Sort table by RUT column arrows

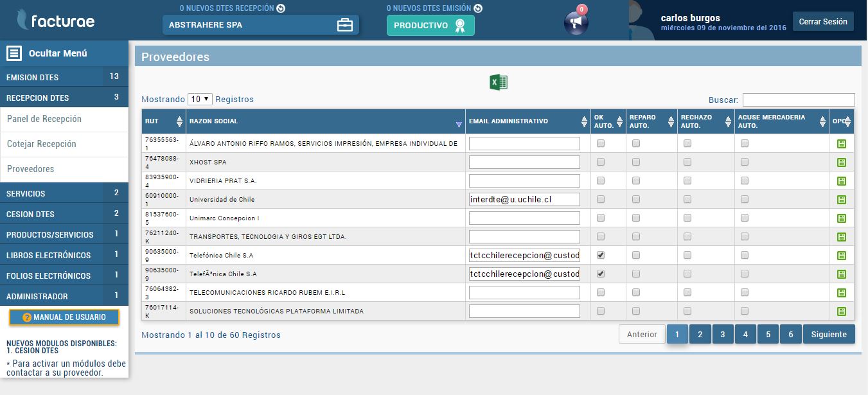click(x=179, y=121)
